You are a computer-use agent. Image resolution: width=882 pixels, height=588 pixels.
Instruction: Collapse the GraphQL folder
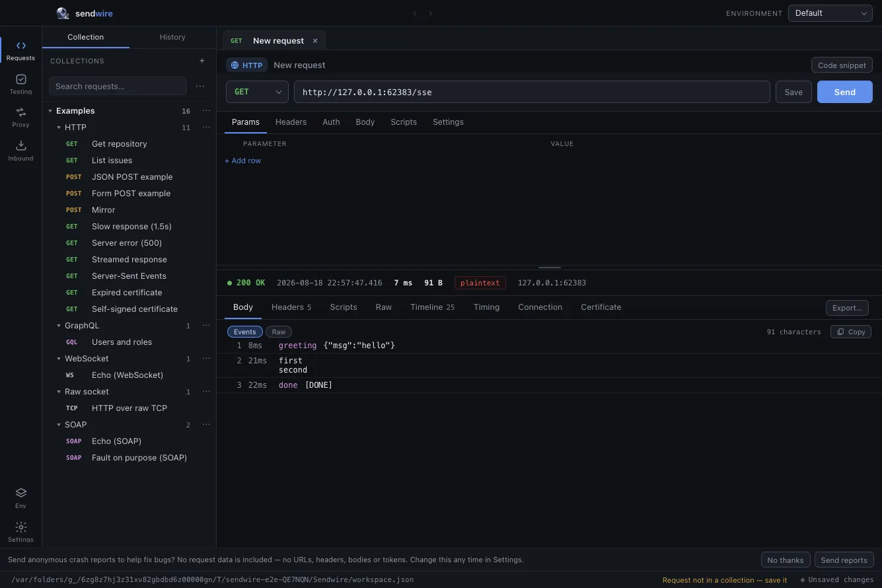point(59,326)
